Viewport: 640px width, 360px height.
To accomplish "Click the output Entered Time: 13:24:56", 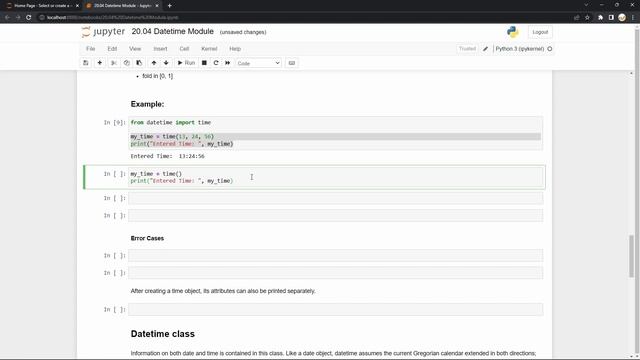I will click(167, 156).
